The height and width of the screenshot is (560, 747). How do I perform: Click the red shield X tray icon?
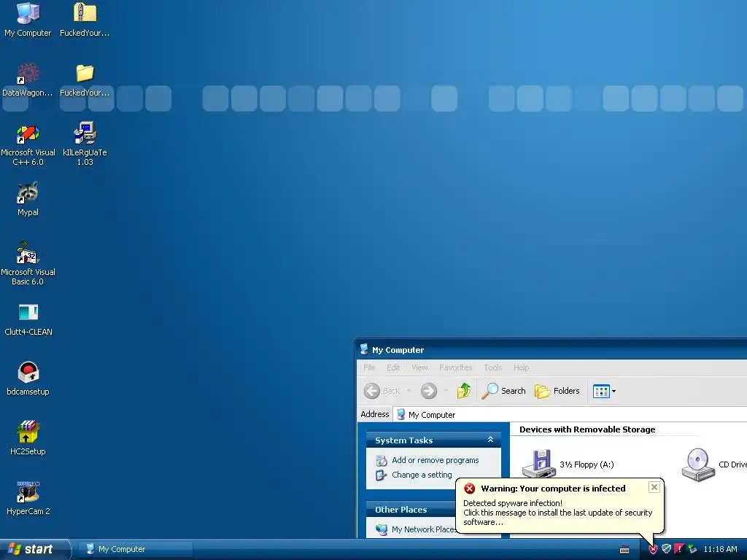click(653, 549)
